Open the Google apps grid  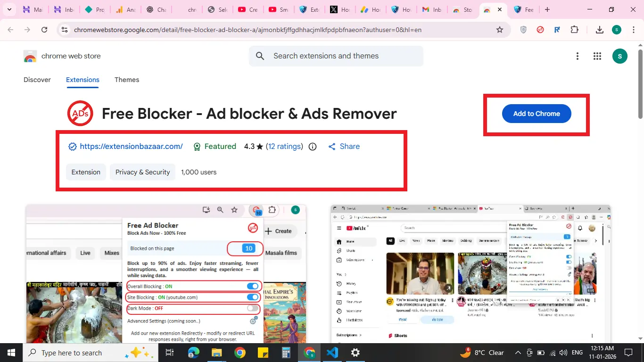[x=597, y=56]
